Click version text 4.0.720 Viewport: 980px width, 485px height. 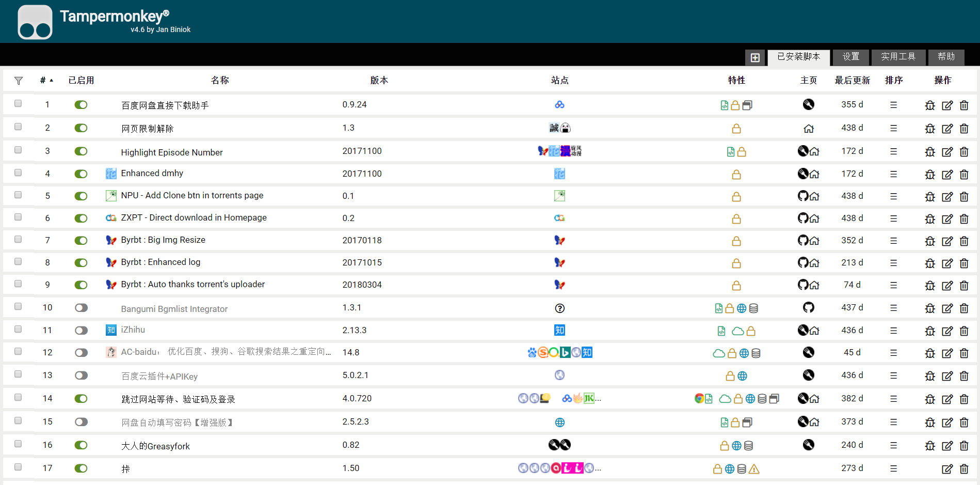point(357,398)
